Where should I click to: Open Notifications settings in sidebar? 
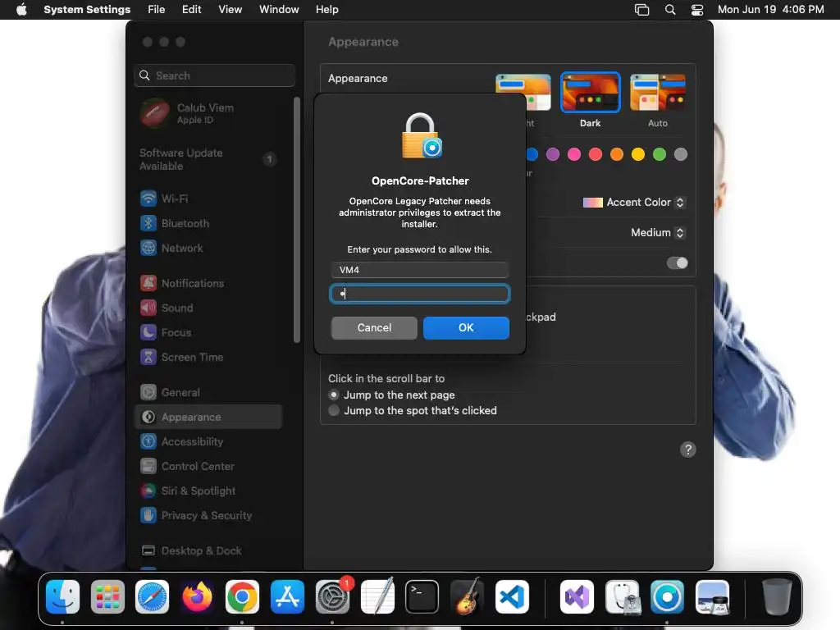tap(208, 283)
